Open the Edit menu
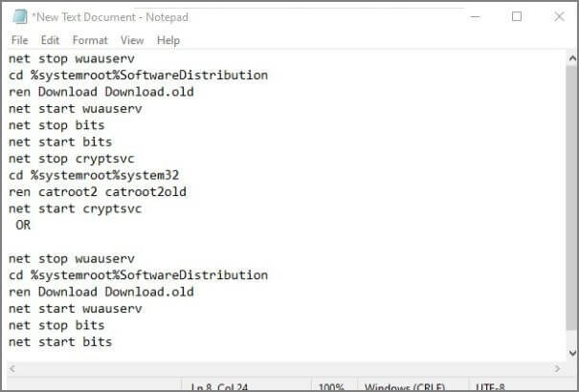The width and height of the screenshot is (579, 392). tap(50, 40)
